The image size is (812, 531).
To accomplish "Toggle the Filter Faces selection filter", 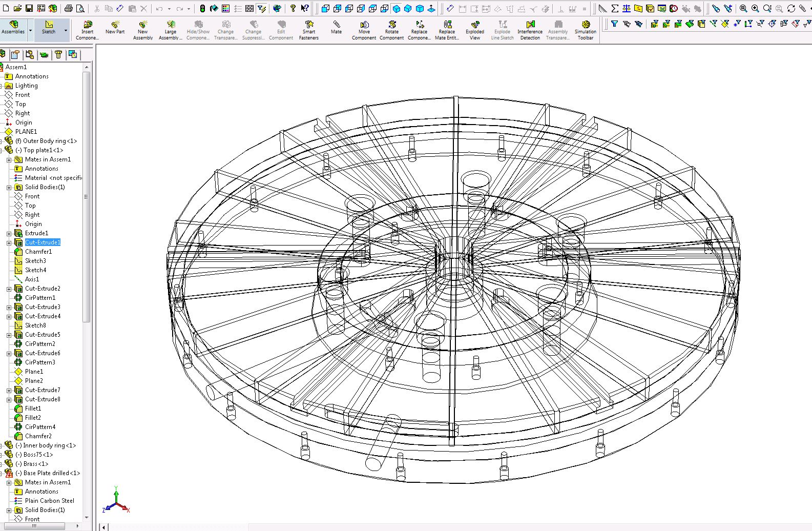I will [678, 24].
